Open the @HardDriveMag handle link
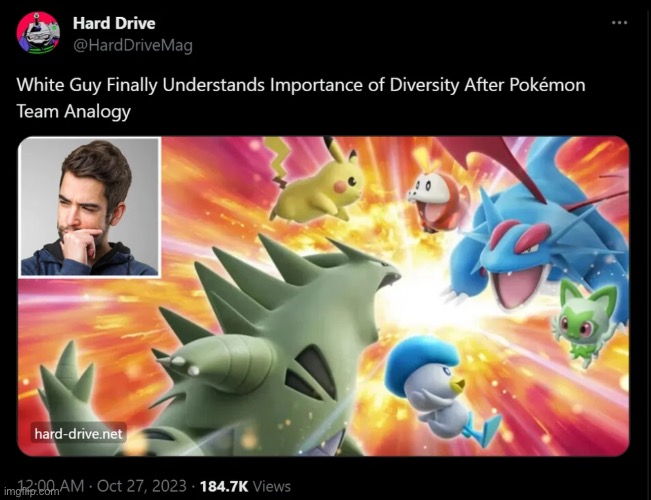The height and width of the screenshot is (500, 651). click(133, 45)
